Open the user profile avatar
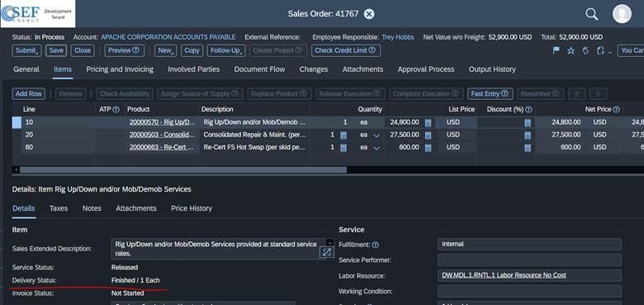Image resolution: width=644 pixels, height=305 pixels. (x=622, y=14)
